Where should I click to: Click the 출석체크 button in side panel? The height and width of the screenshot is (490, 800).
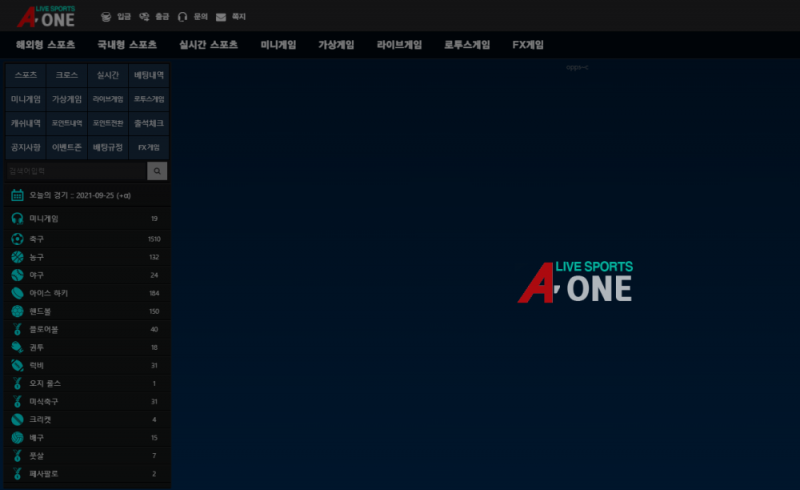coord(149,123)
